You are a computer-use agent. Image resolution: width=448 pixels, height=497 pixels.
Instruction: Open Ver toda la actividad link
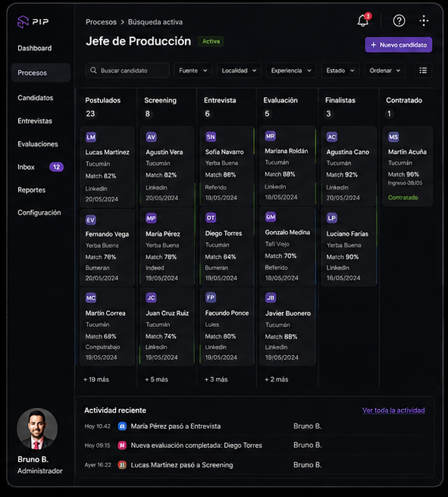click(393, 410)
